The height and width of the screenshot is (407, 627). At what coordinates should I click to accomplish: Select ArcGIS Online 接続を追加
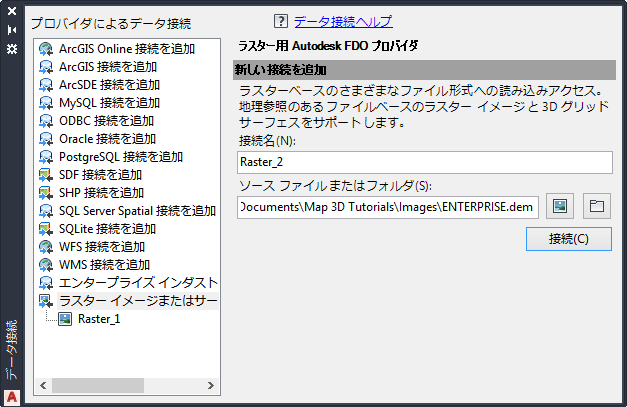(127, 49)
